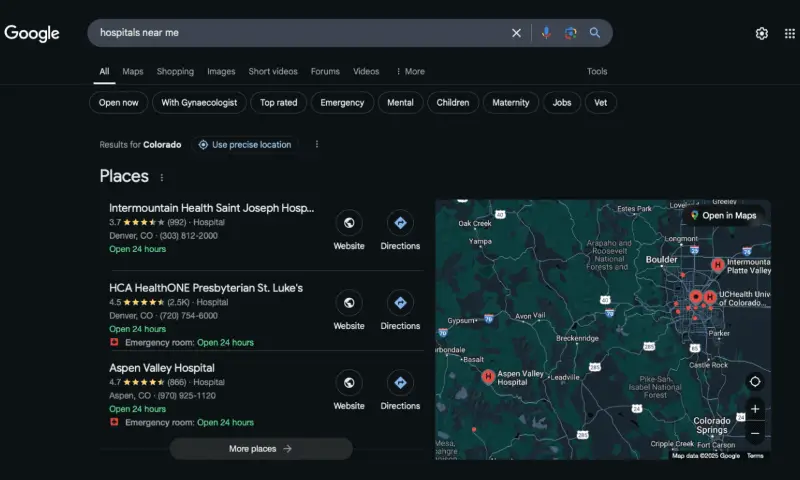Expand the More search categories menu
Viewport: 800px width, 480px height.
(x=410, y=71)
